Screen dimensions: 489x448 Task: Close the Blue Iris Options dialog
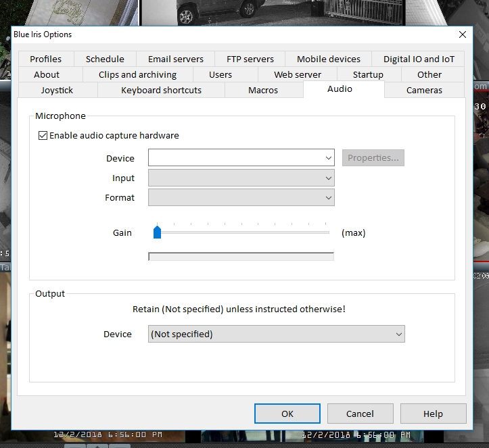(x=463, y=34)
